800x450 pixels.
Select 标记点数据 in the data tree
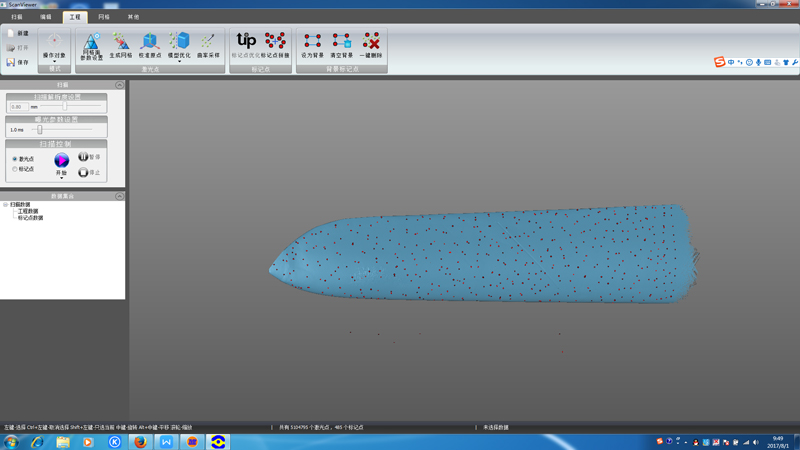click(30, 218)
